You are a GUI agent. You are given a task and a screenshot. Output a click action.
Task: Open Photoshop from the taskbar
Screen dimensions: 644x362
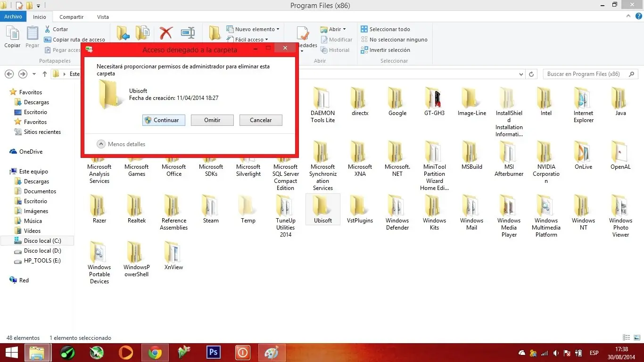click(214, 352)
